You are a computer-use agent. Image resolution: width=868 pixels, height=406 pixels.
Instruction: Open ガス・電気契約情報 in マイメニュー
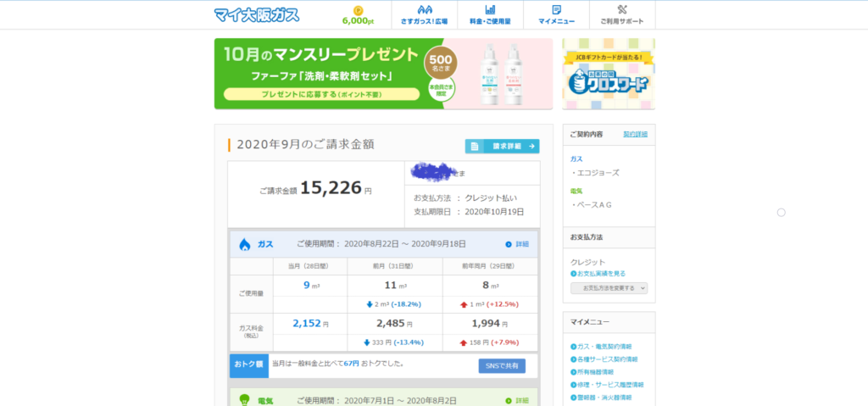click(x=605, y=347)
